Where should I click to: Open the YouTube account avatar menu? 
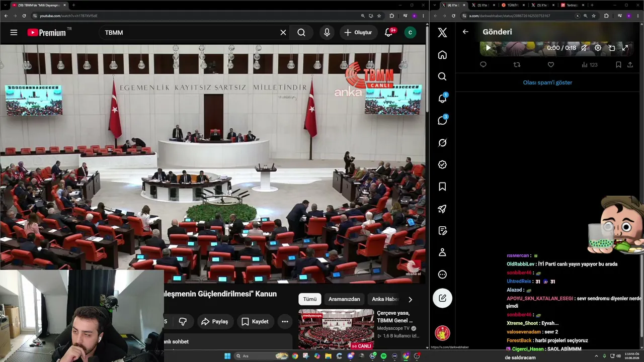point(410,33)
